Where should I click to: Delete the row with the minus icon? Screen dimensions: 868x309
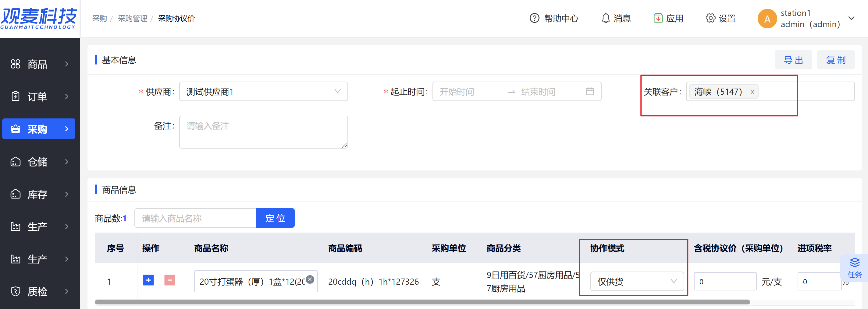pos(169,280)
